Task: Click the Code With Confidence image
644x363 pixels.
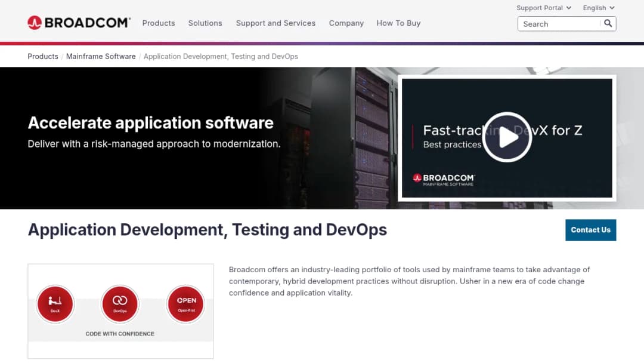Action: point(120,311)
